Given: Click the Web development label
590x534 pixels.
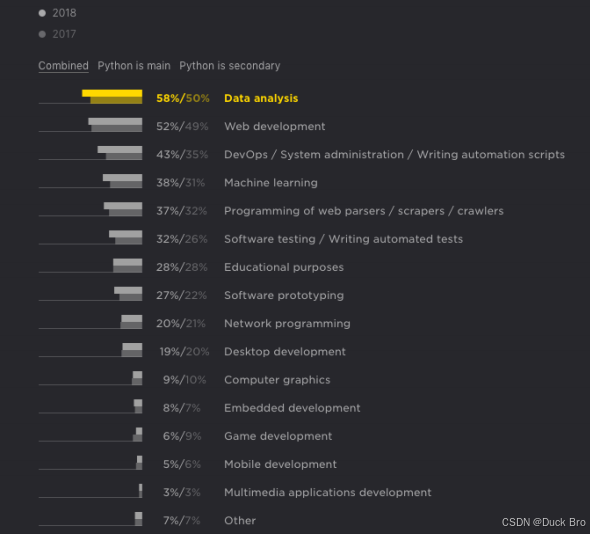Looking at the screenshot, I should [275, 126].
